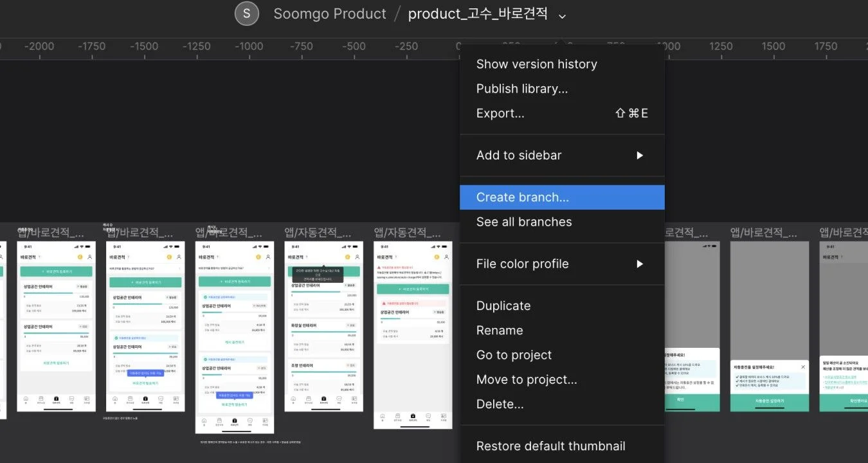Close the 자동충전 설정 modal with X icon
The width and height of the screenshot is (868, 463).
tap(803, 367)
